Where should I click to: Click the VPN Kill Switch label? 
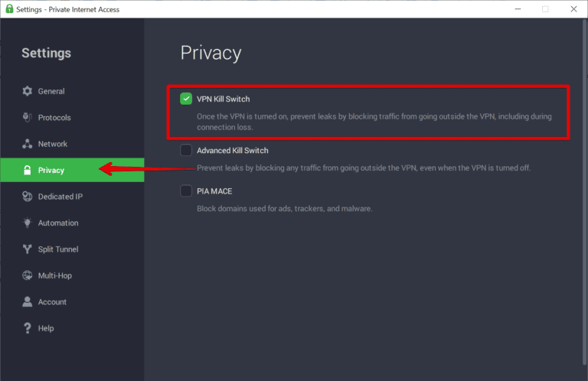[223, 99]
